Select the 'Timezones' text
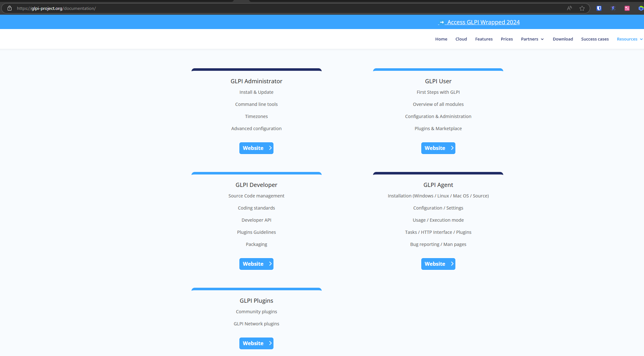The image size is (644, 356). (256, 116)
